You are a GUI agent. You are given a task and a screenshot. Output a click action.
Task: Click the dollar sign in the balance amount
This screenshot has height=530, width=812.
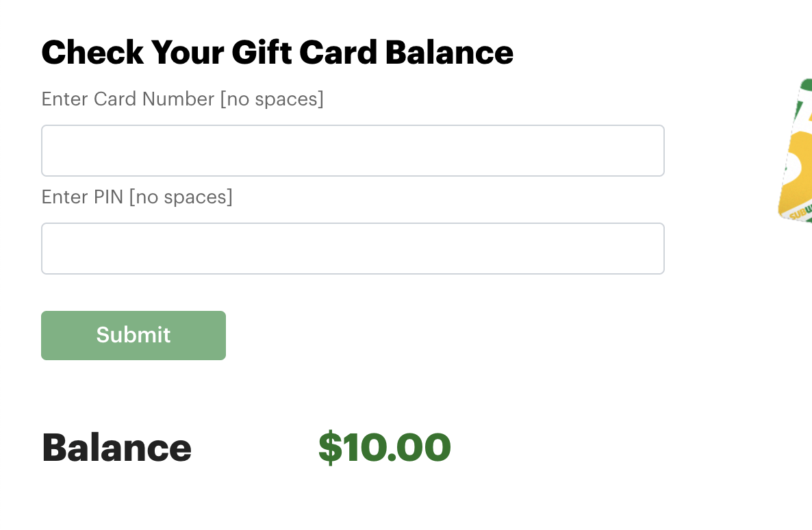(330, 447)
